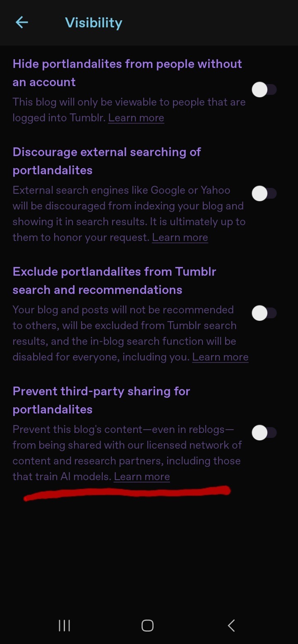The image size is (298, 644).
Task: Enable discourage external searching switch
Action: (x=264, y=193)
